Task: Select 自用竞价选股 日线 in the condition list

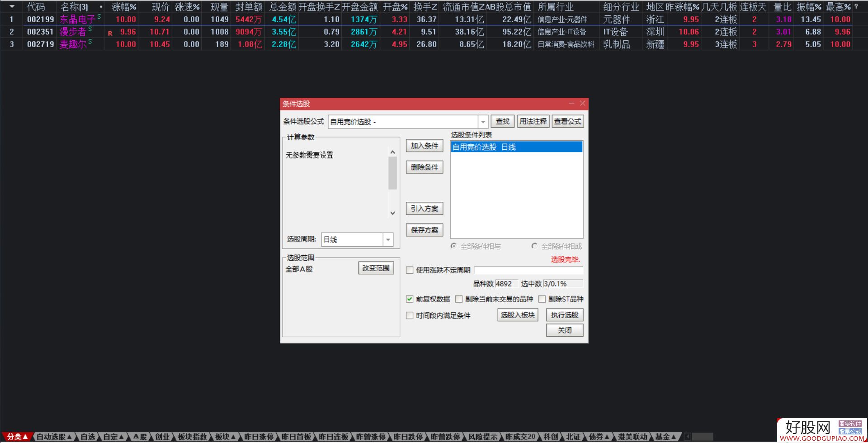Action: coord(517,147)
